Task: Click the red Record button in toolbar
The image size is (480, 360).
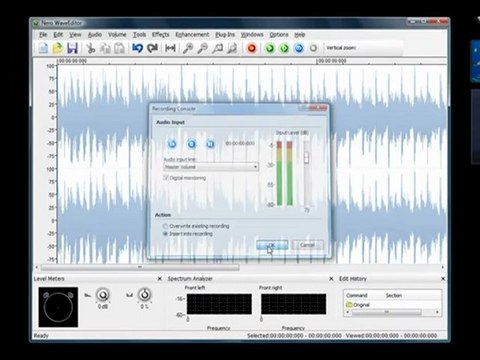Action: click(252, 48)
